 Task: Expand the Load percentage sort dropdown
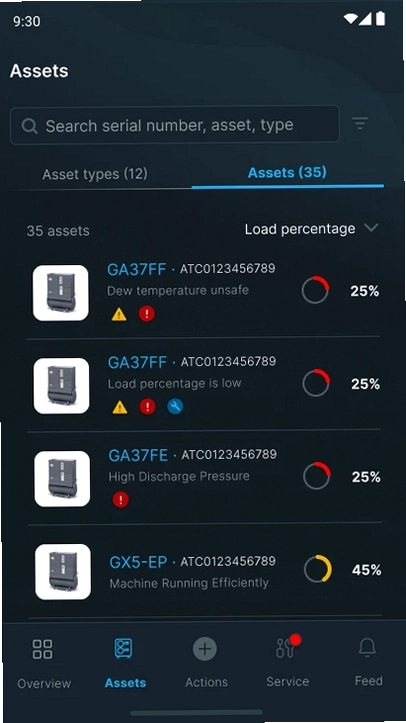click(x=312, y=229)
